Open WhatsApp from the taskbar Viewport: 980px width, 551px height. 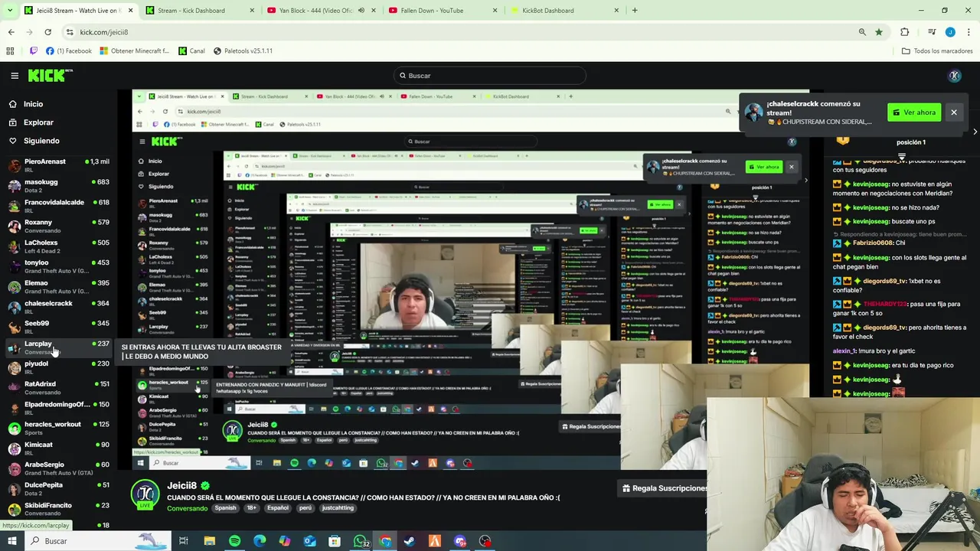pos(360,541)
